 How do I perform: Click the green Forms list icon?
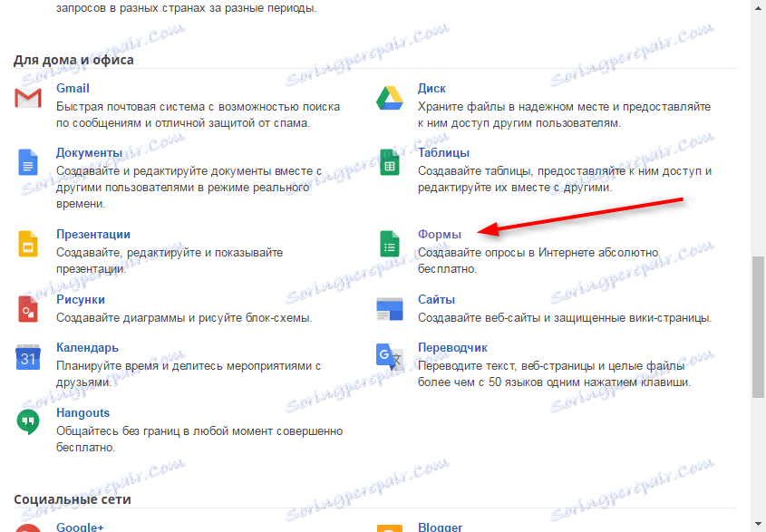tap(390, 243)
